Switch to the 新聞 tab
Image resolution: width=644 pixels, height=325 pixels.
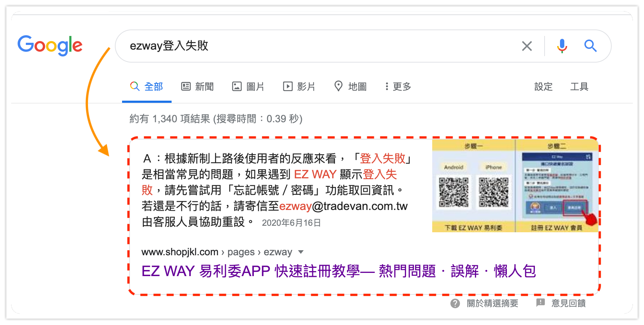[x=197, y=87]
